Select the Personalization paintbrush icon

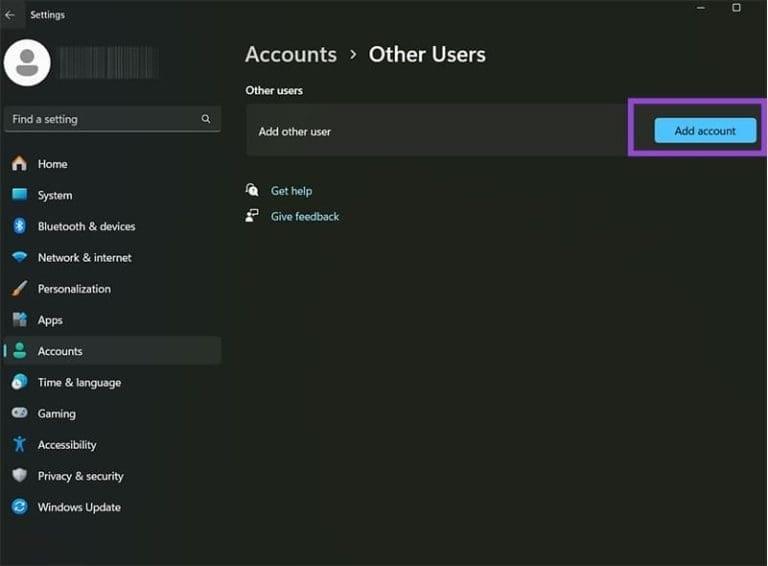pyautogui.click(x=19, y=289)
